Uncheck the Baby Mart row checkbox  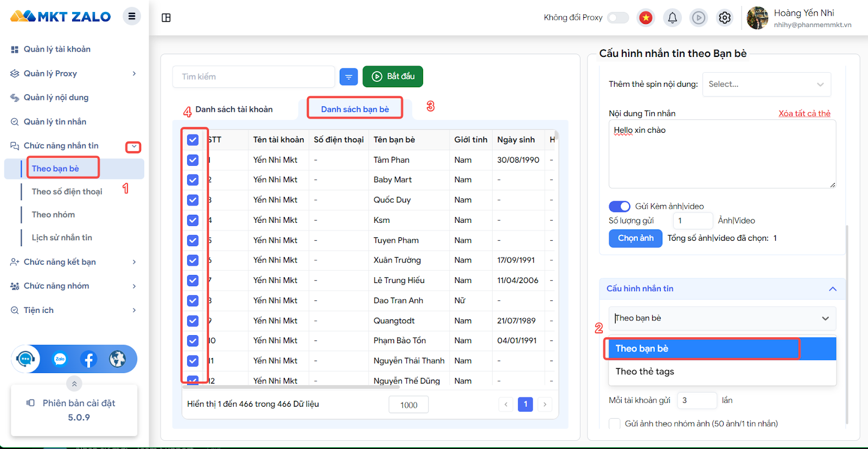(193, 180)
